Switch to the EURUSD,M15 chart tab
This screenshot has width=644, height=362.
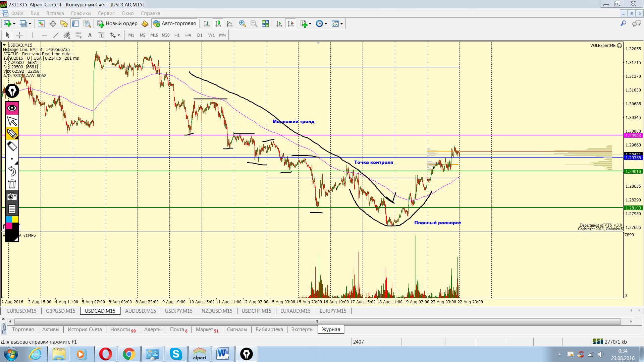[22, 311]
